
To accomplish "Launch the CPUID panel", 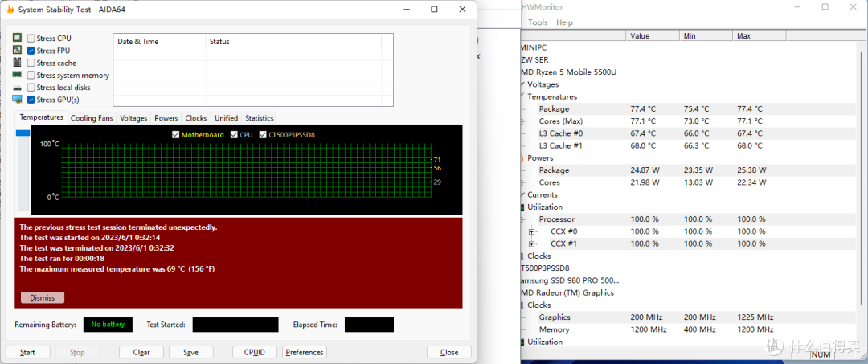I will 255,352.
